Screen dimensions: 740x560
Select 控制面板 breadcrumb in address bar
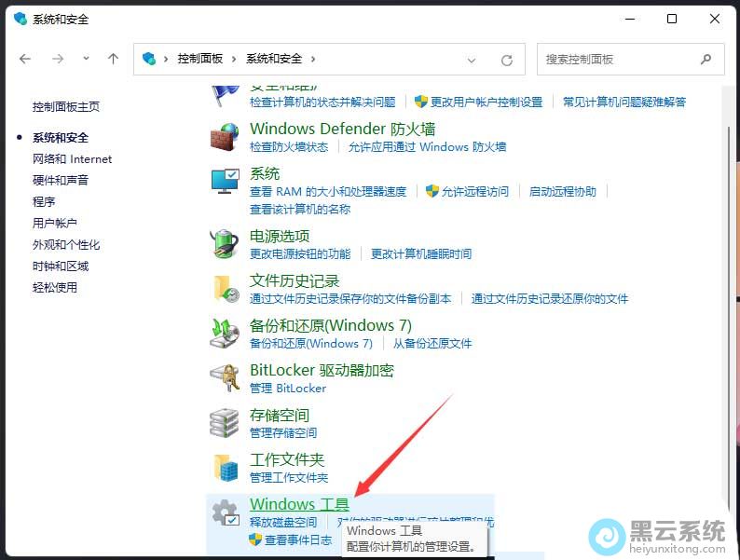[x=200, y=59]
